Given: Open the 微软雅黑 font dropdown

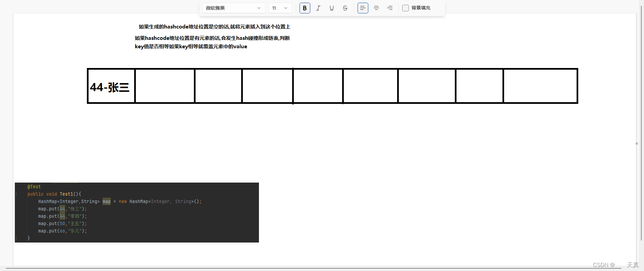Looking at the screenshot, I should pyautogui.click(x=233, y=8).
